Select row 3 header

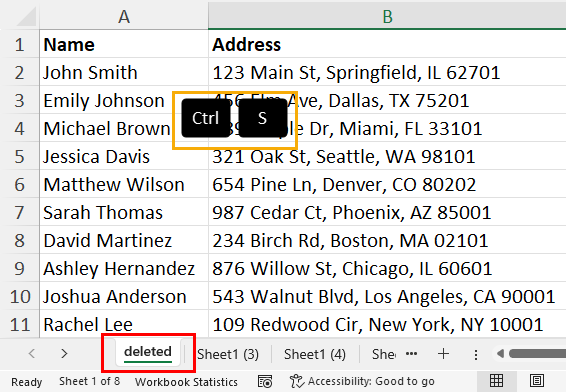pyautogui.click(x=19, y=100)
